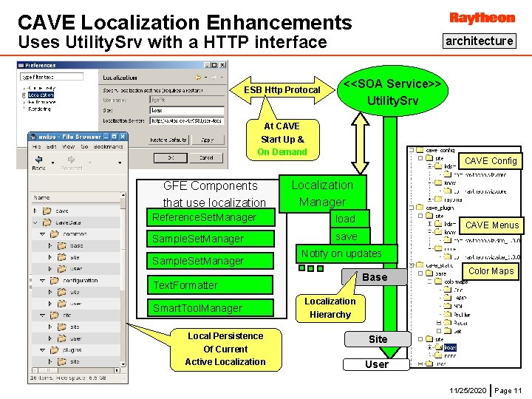Open the Preferences back-history dropdown arrow
532x399 pixels.
tap(205, 78)
